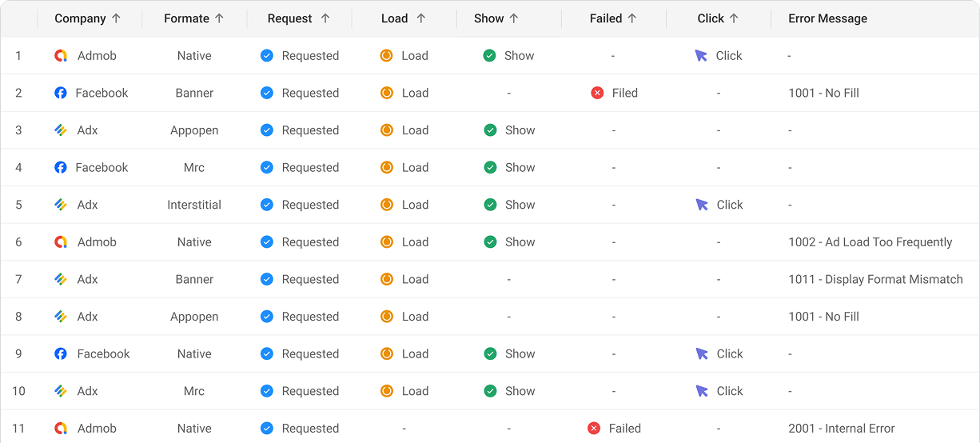The image size is (980, 443).
Task: Click the blue Requested check icon in row 1
Action: tap(267, 56)
